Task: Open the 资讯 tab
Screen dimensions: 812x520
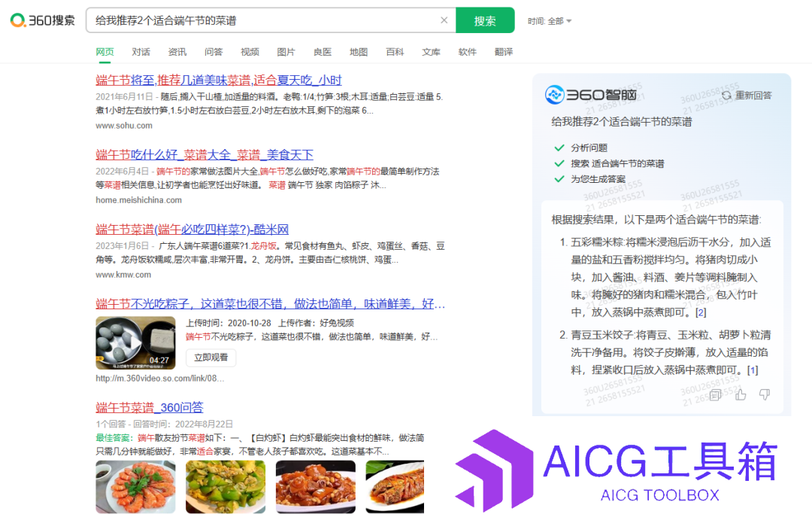Action: click(177, 52)
